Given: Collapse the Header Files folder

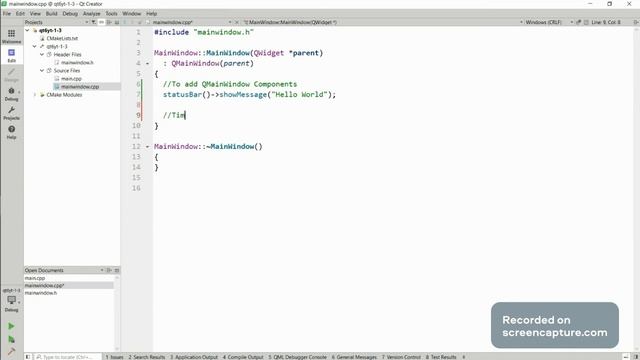Looking at the screenshot, I should click(x=42, y=54).
